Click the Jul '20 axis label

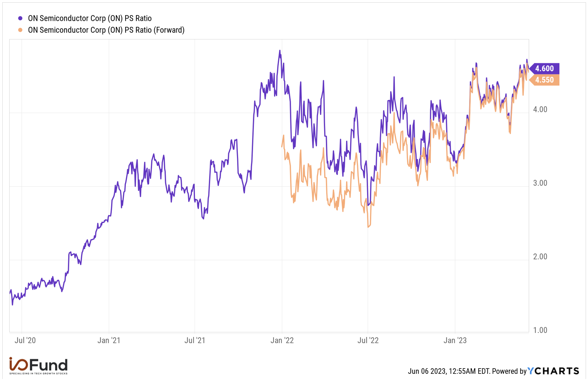25,340
